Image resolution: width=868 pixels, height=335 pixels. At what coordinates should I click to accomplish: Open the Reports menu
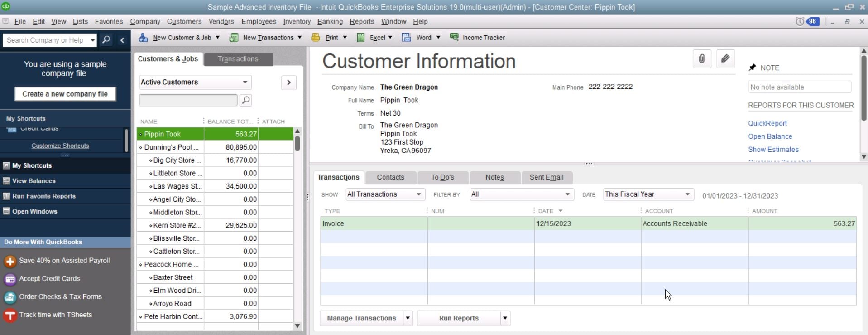[x=362, y=22]
